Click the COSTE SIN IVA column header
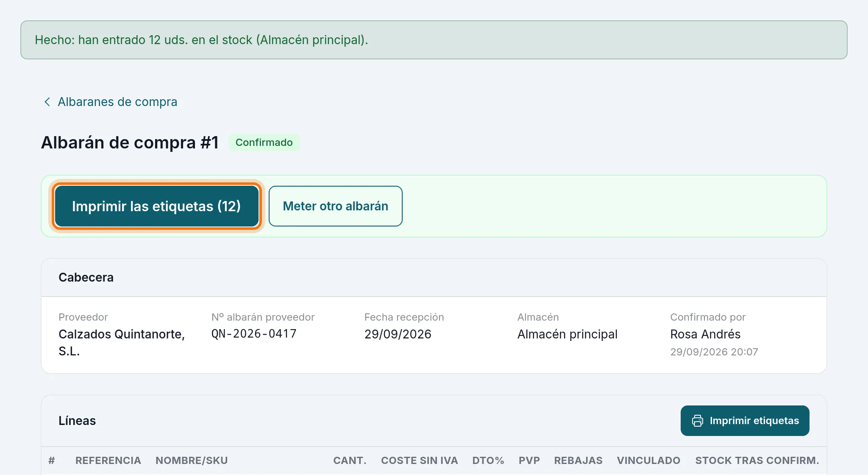868x475 pixels. [x=419, y=461]
